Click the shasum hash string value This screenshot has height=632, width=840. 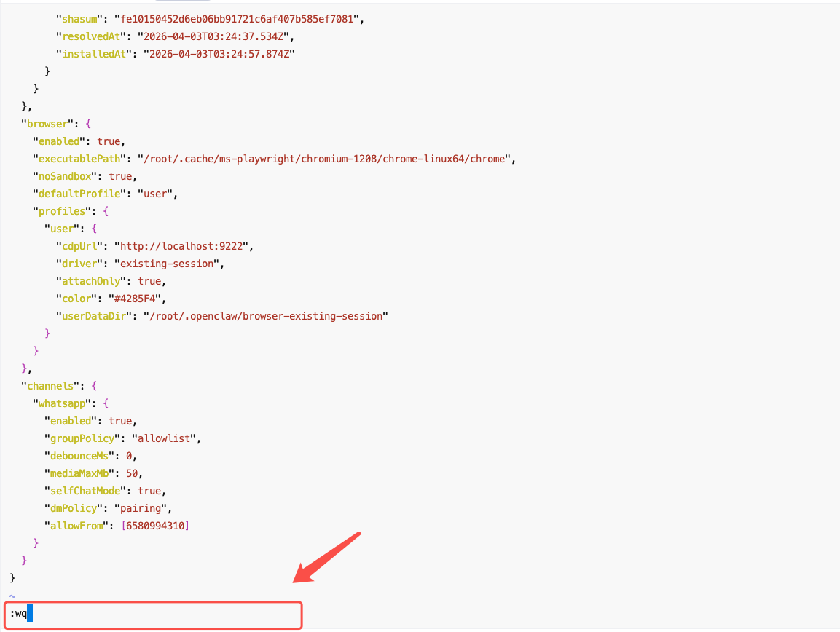238,19
